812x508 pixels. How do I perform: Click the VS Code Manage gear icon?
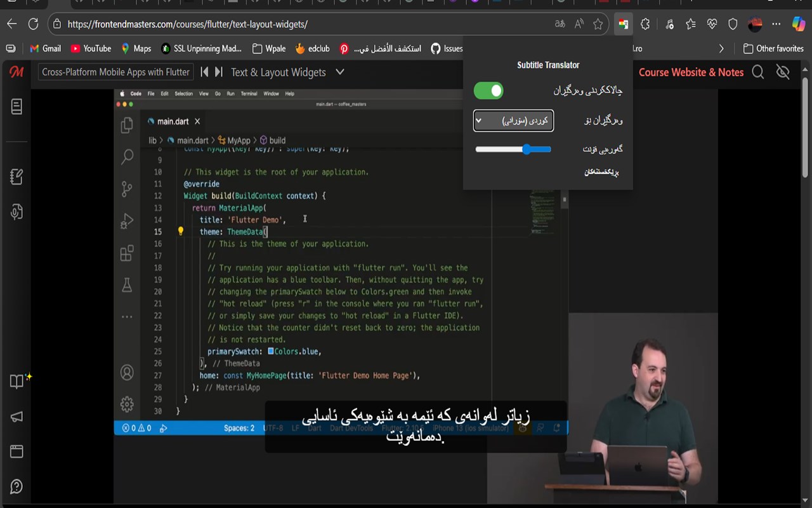click(x=127, y=404)
